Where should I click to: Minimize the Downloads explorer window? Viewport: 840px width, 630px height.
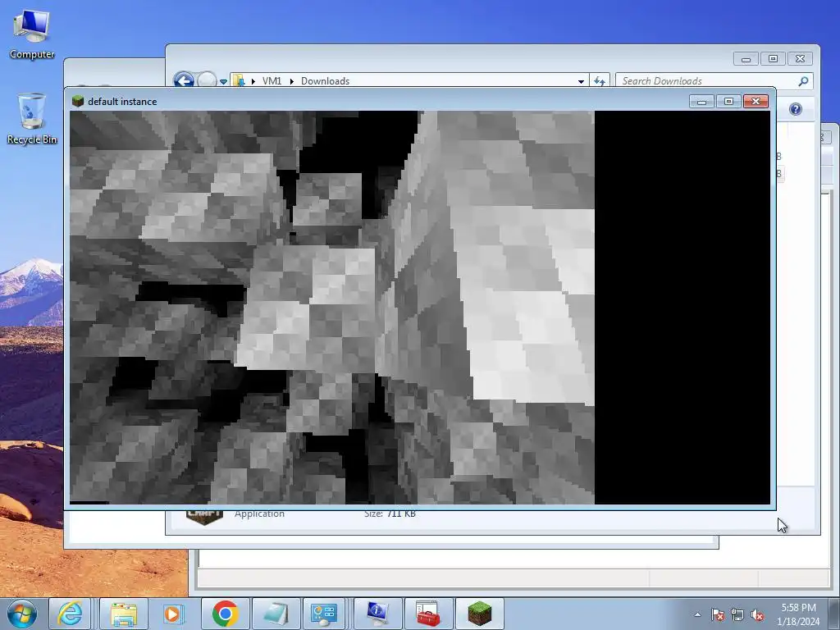[x=746, y=59]
